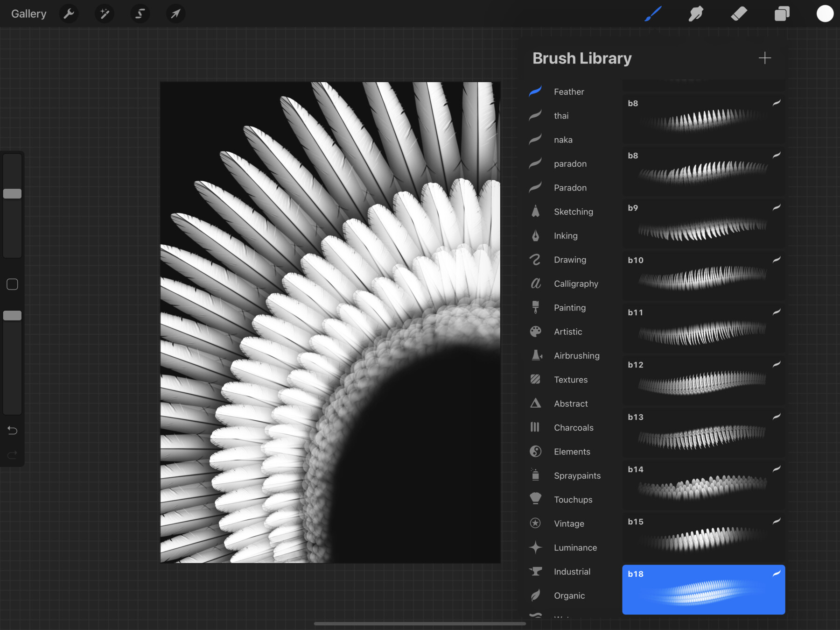The height and width of the screenshot is (630, 840).
Task: Select the Paint brush tool
Action: (x=653, y=14)
